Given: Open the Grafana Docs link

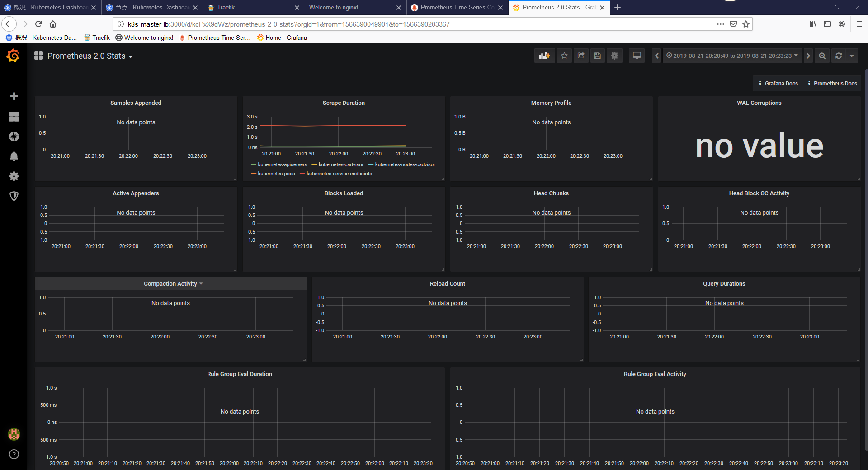Looking at the screenshot, I should 778,84.
